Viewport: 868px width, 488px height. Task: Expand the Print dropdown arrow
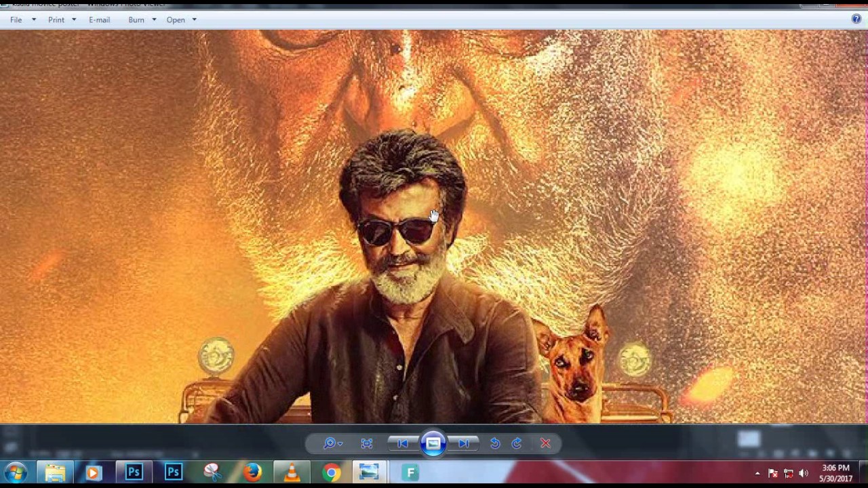point(74,20)
